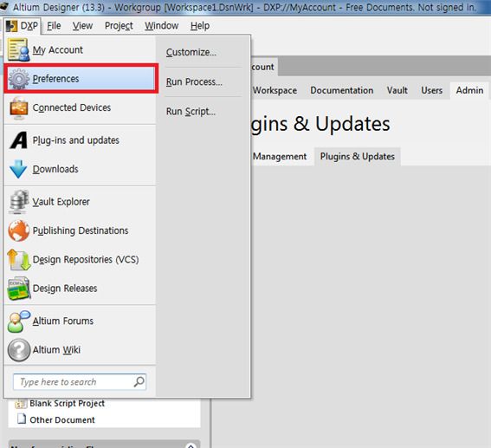
Task: Click the My Account icon in DXP menu
Action: (x=18, y=49)
